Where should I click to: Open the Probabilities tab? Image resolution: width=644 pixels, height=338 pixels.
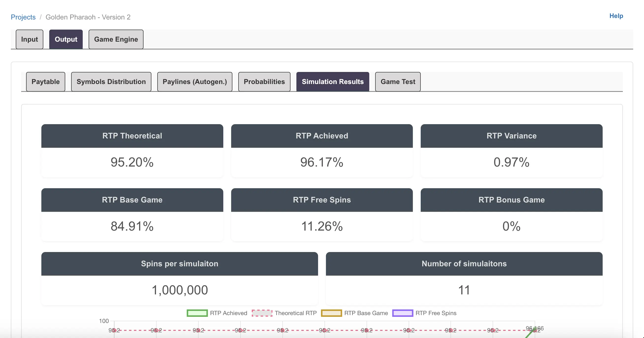(264, 82)
